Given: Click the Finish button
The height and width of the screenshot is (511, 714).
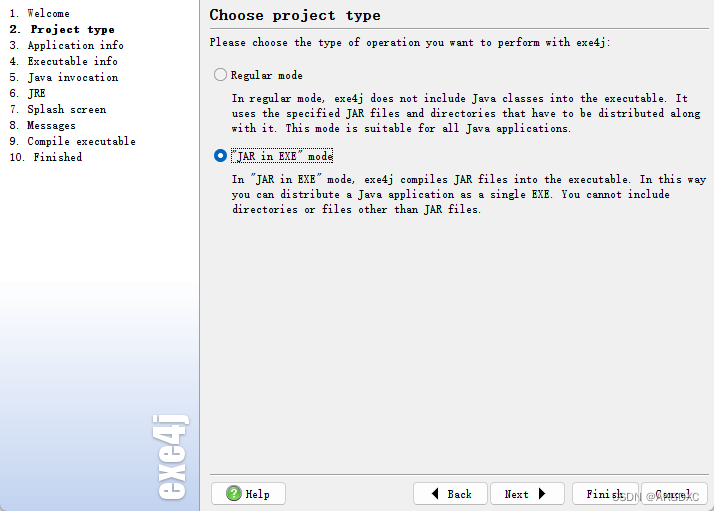Looking at the screenshot, I should coord(605,494).
